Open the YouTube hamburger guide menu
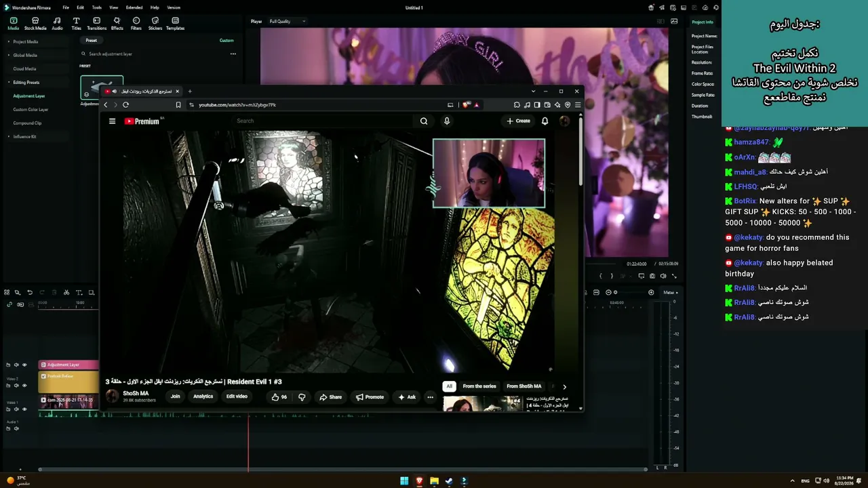The height and width of the screenshot is (488, 868). tap(112, 121)
